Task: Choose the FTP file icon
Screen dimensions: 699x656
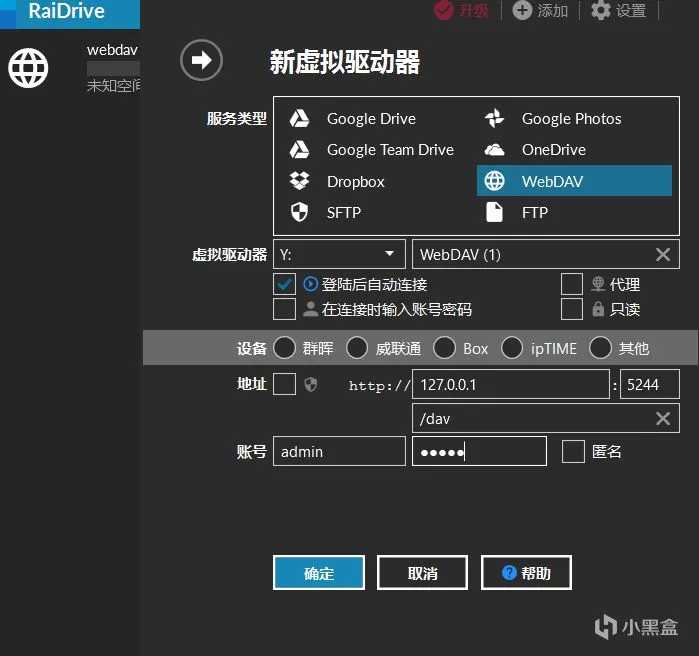Action: pyautogui.click(x=494, y=212)
